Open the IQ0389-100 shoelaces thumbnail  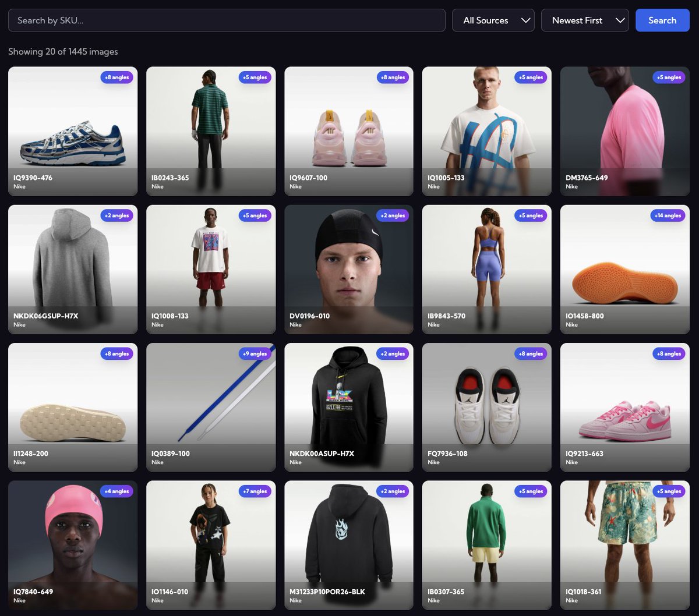coord(211,407)
